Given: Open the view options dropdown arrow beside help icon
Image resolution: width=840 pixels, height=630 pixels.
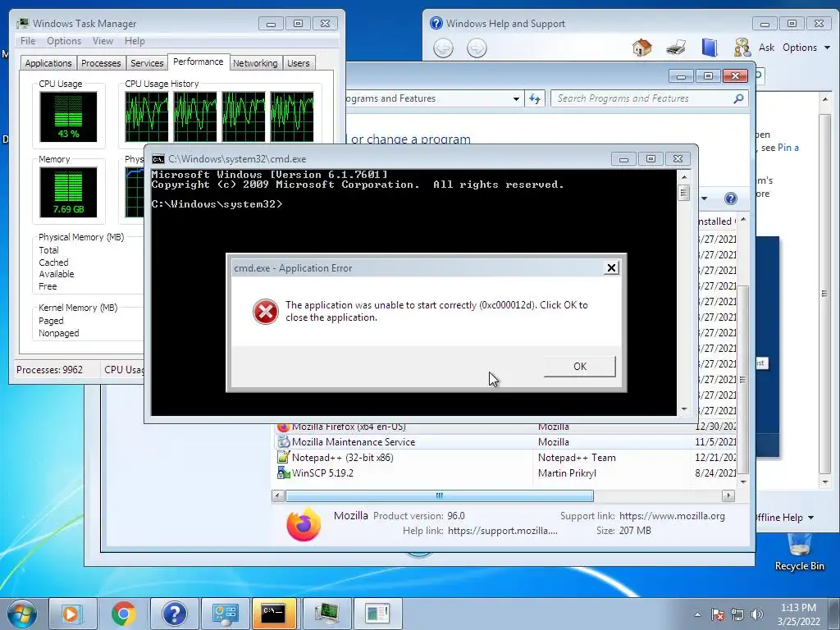Looking at the screenshot, I should tap(704, 199).
